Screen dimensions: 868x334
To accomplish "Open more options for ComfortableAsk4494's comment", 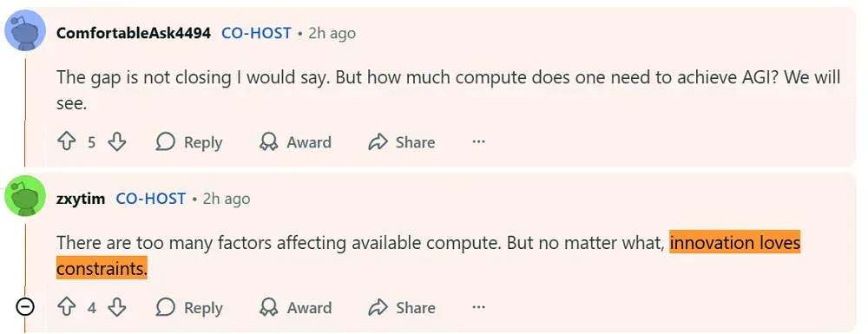I will click(x=478, y=142).
